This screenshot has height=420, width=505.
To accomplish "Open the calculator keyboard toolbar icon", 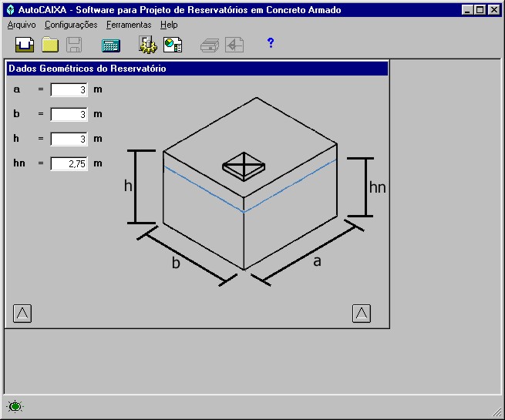I will tap(111, 45).
